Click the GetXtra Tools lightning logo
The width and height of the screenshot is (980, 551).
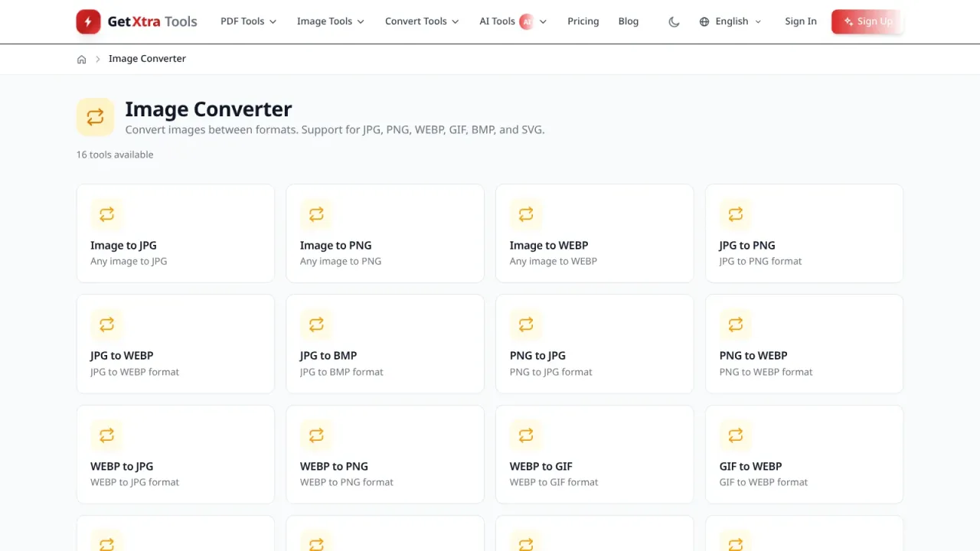point(88,21)
